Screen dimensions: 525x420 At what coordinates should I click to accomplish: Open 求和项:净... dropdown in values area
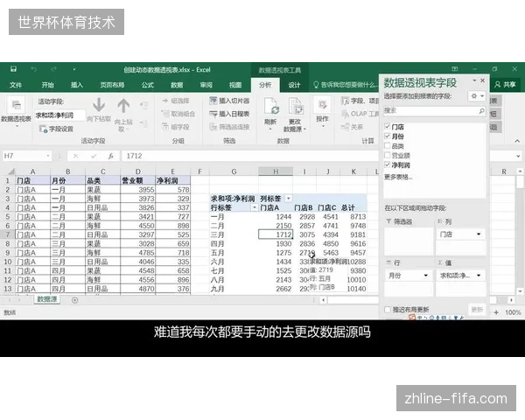click(479, 276)
